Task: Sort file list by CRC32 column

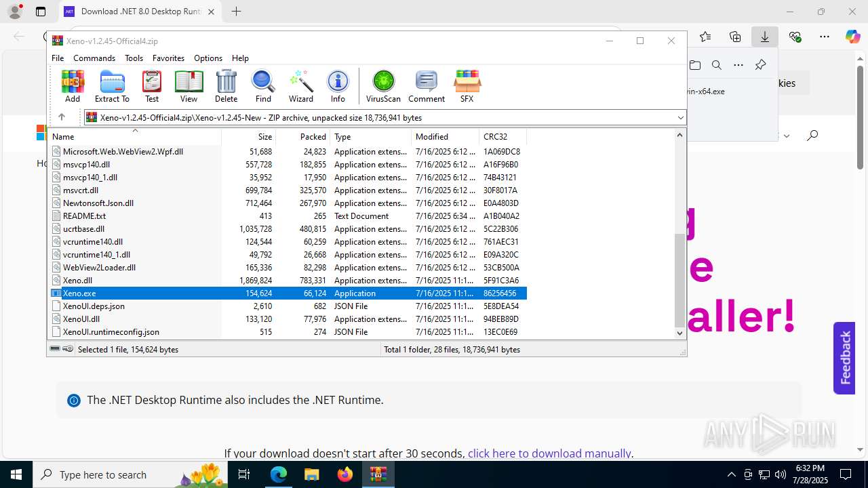Action: click(x=502, y=136)
